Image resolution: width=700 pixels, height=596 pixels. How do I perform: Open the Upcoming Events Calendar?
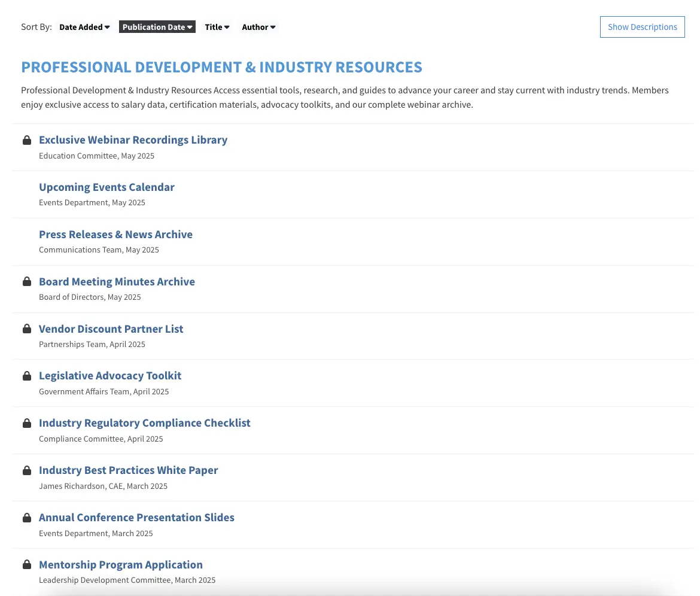coord(106,187)
